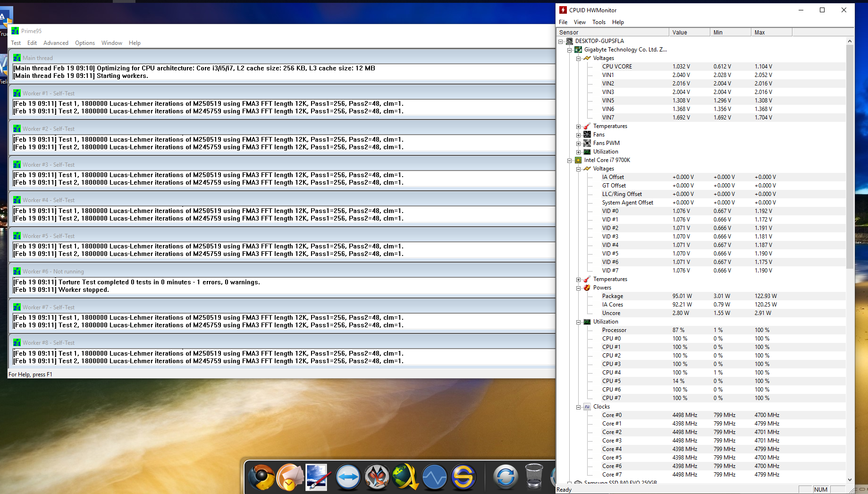868x494 pixels.
Task: Click the HWMonitor scrollbar up arrow
Action: [x=850, y=41]
